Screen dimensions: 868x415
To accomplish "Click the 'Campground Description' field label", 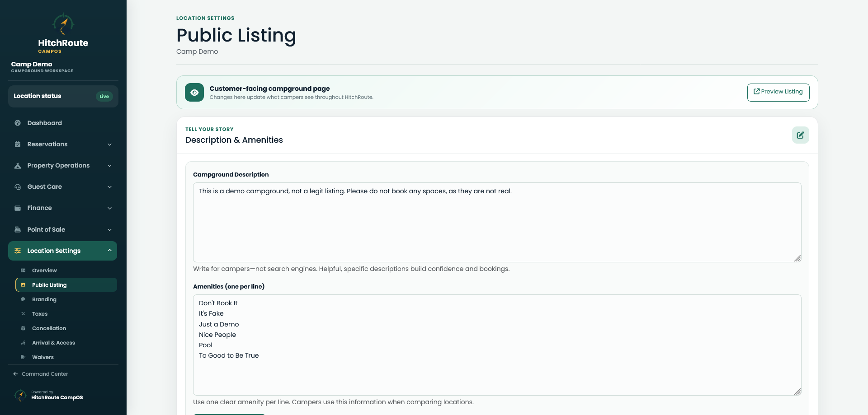I will click(x=231, y=175).
